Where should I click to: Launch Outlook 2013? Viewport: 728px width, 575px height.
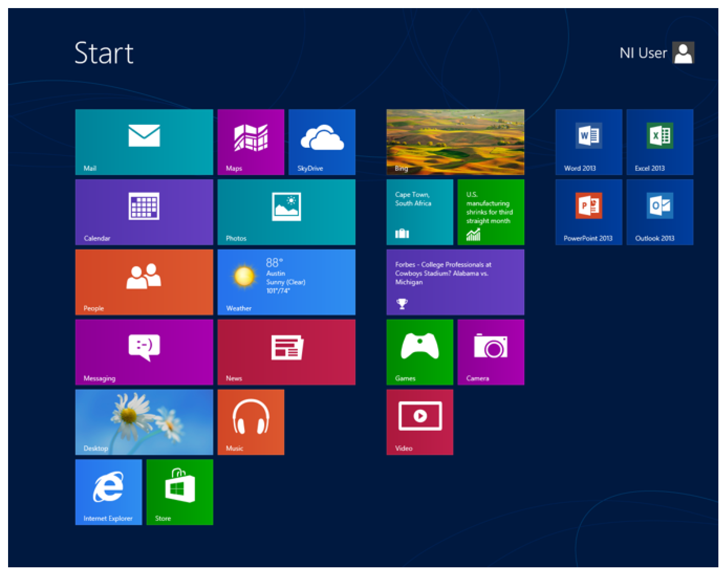660,212
